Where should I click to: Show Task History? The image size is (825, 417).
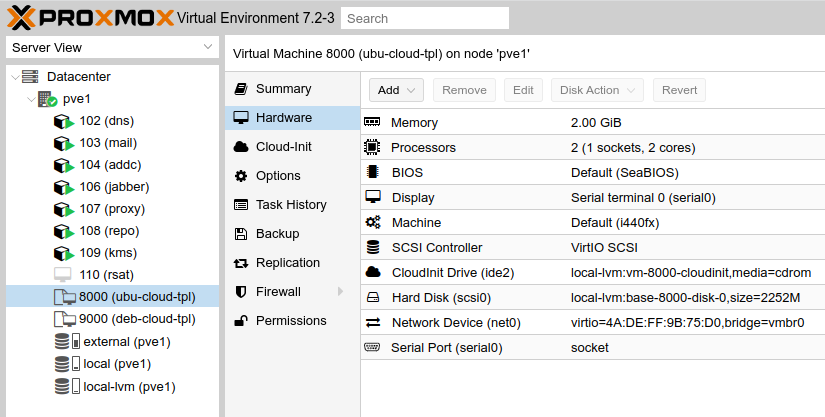pyautogui.click(x=293, y=205)
